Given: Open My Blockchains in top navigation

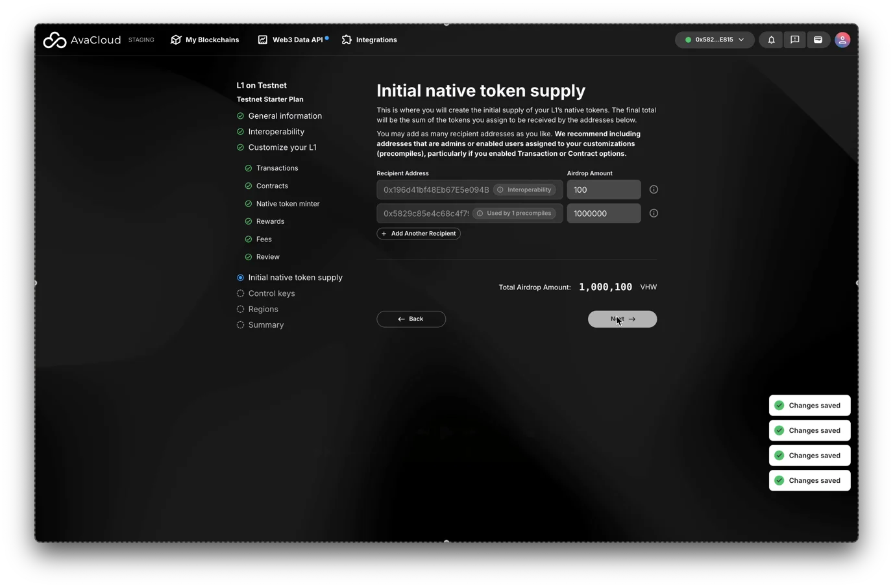Looking at the screenshot, I should [x=204, y=40].
